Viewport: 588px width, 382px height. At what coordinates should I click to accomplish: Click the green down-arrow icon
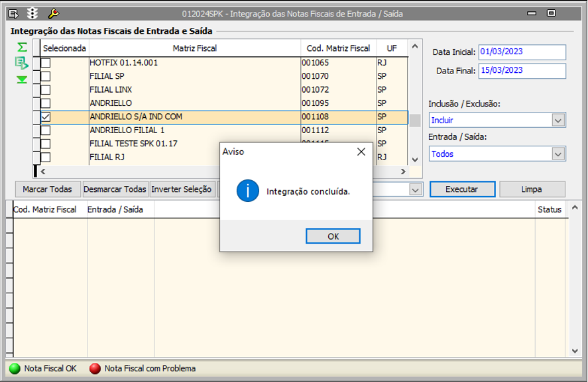point(22,79)
